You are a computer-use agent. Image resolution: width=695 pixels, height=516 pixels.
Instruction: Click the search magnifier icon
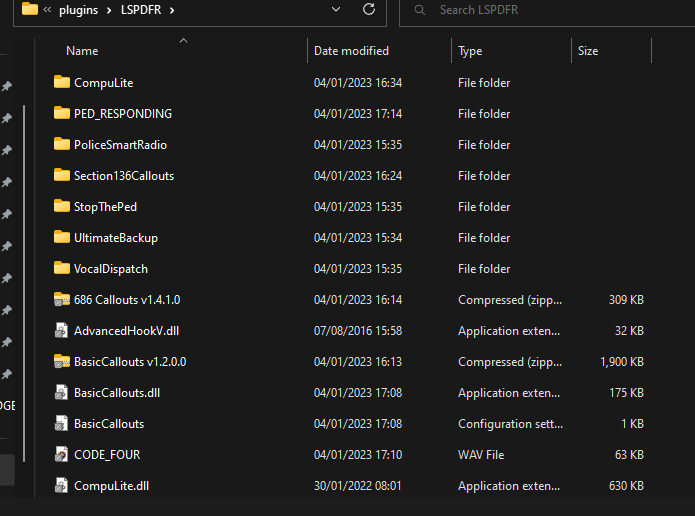[419, 10]
